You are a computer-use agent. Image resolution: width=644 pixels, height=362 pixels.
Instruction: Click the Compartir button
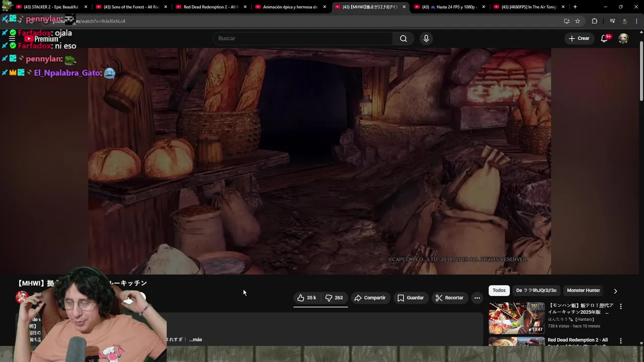click(370, 298)
